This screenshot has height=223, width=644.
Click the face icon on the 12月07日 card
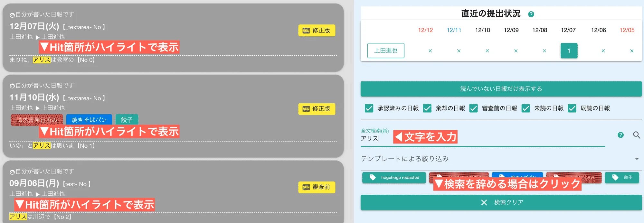pos(12,15)
